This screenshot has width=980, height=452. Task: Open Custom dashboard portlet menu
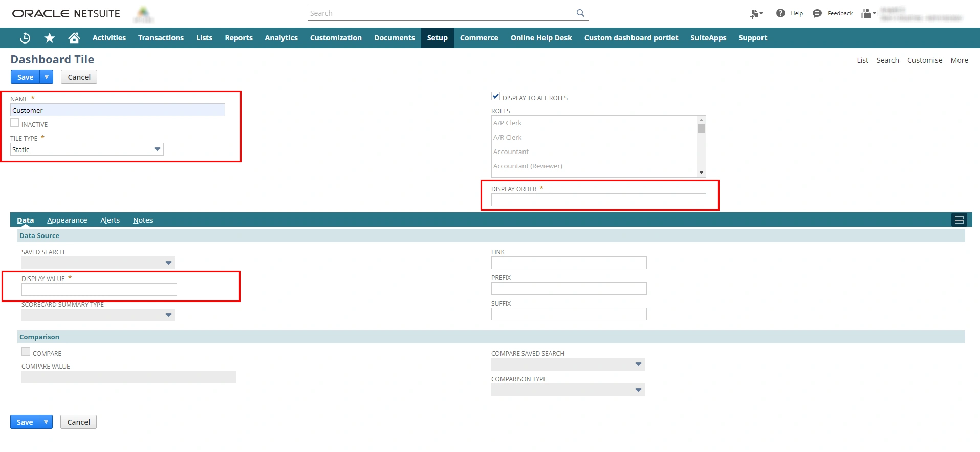[631, 38]
